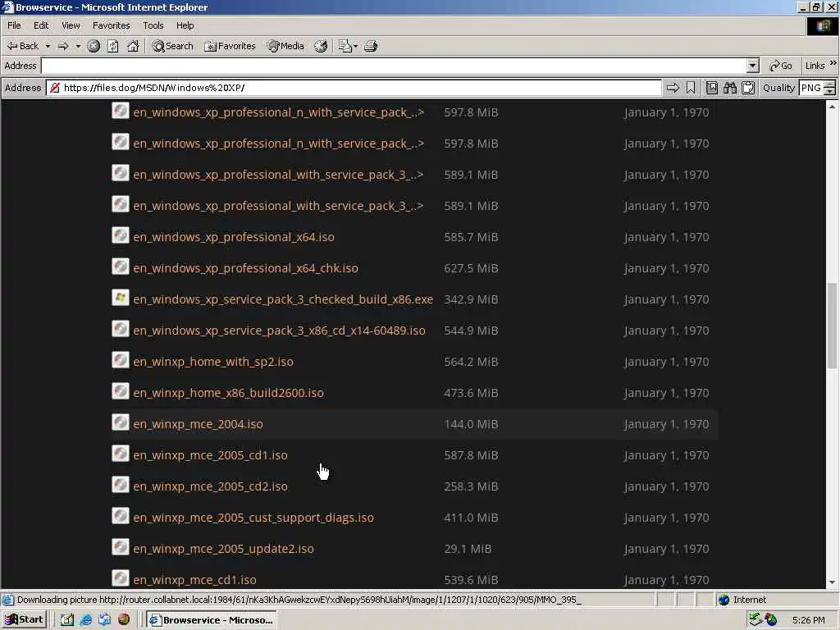Click the Quality PNG value field
The image size is (840, 630).
tap(811, 88)
